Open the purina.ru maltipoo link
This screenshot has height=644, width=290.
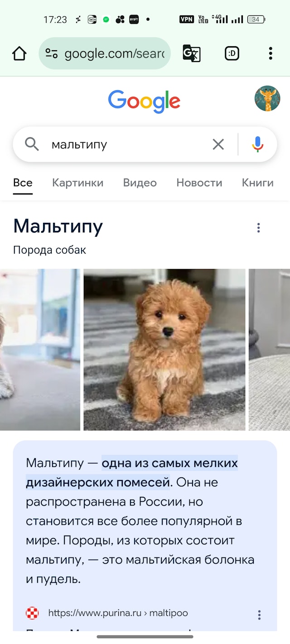click(118, 613)
